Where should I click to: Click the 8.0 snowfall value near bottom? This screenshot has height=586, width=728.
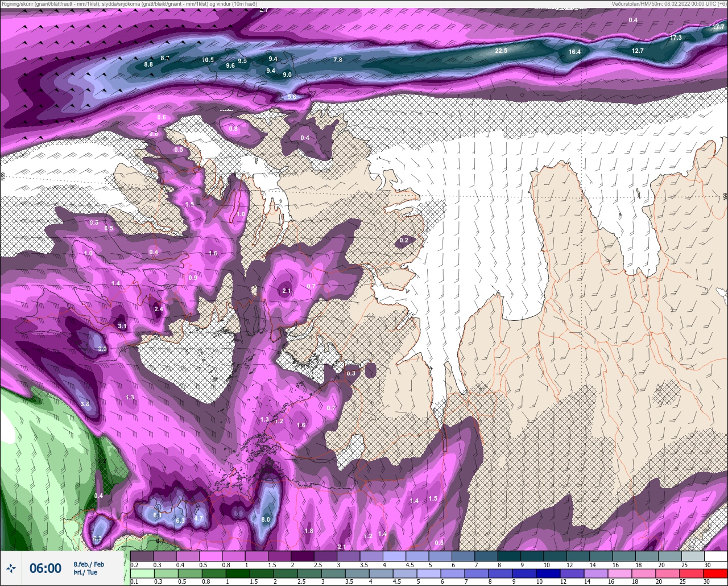click(266, 519)
